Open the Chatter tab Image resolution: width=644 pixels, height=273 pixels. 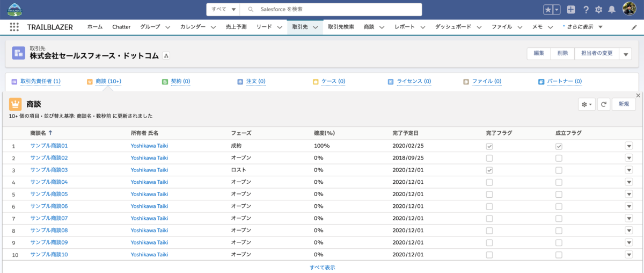121,27
